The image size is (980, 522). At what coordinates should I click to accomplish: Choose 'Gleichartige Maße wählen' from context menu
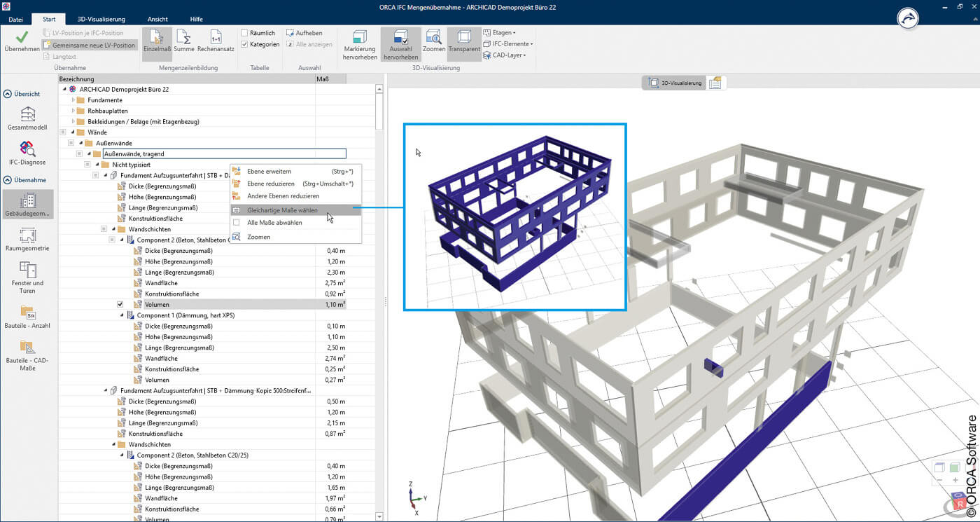click(282, 210)
